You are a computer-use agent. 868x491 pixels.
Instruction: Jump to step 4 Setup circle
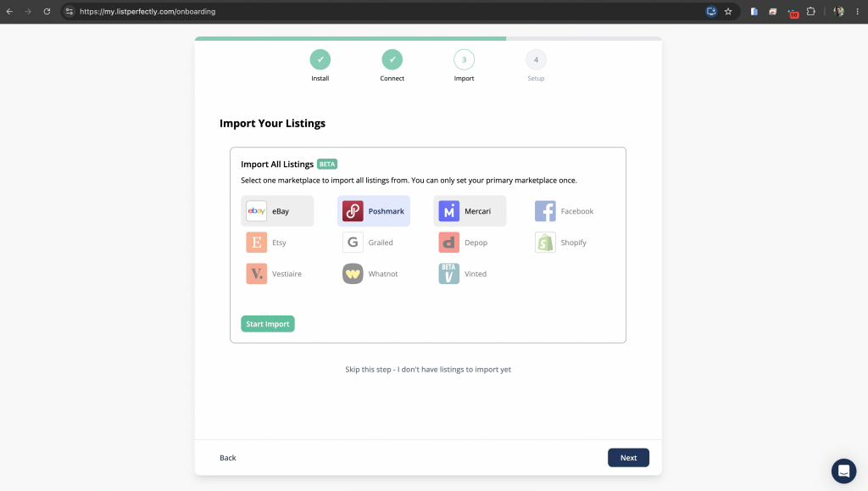[536, 59]
